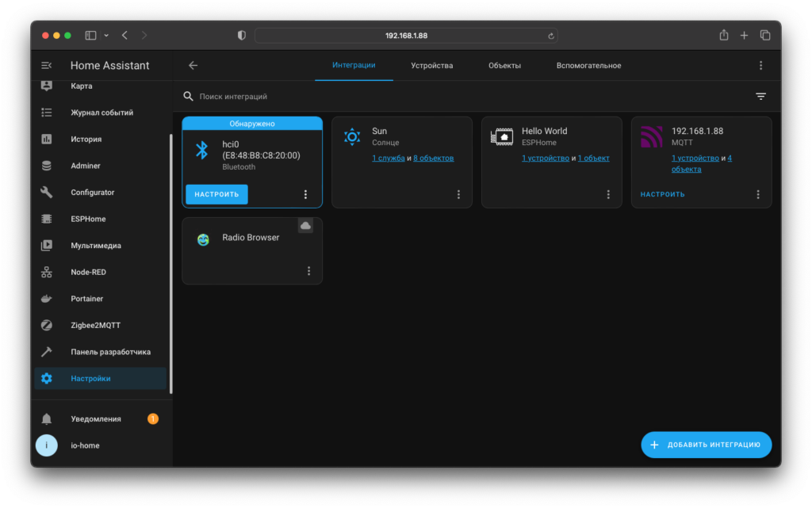Image resolution: width=812 pixels, height=508 pixels.
Task: Open the Sun '8 объектов' link
Action: click(434, 159)
